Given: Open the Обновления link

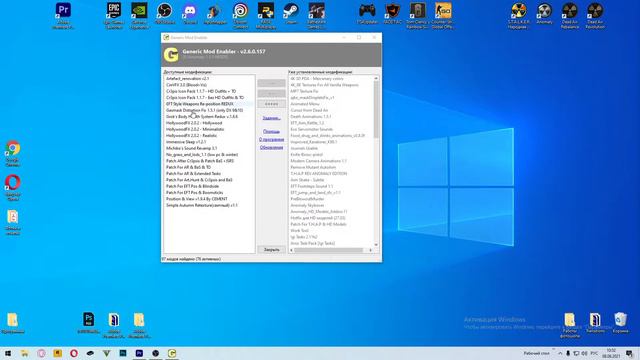Looking at the screenshot, I should tap(271, 147).
